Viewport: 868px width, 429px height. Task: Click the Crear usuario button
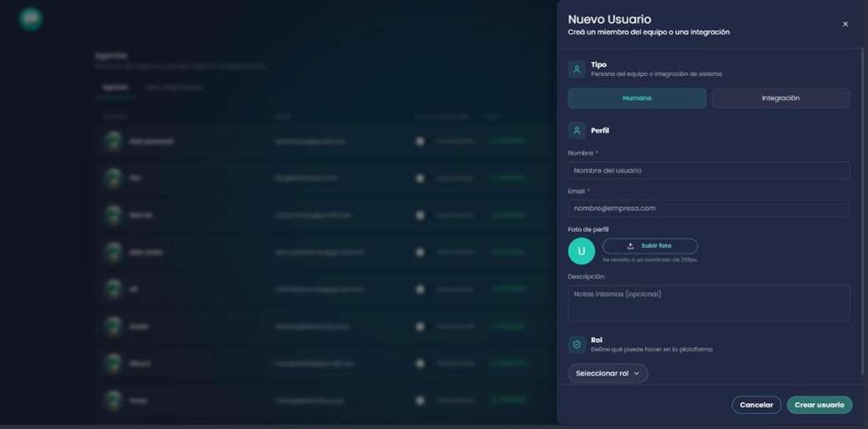820,405
